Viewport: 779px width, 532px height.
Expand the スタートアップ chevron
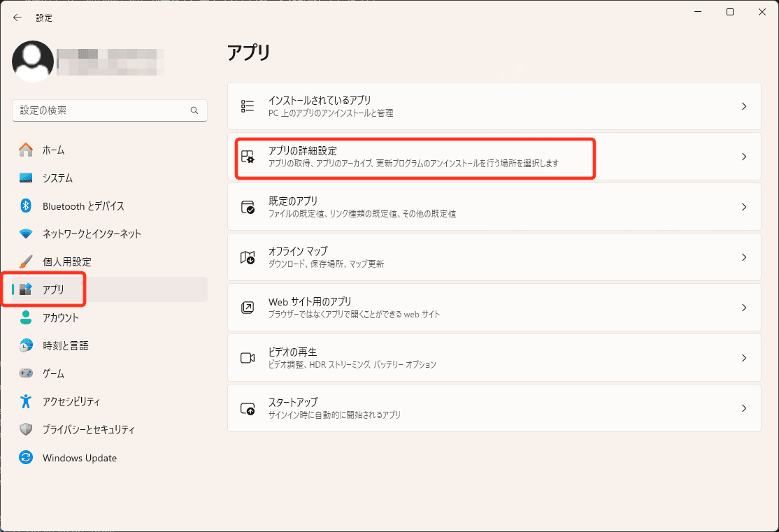tap(743, 408)
